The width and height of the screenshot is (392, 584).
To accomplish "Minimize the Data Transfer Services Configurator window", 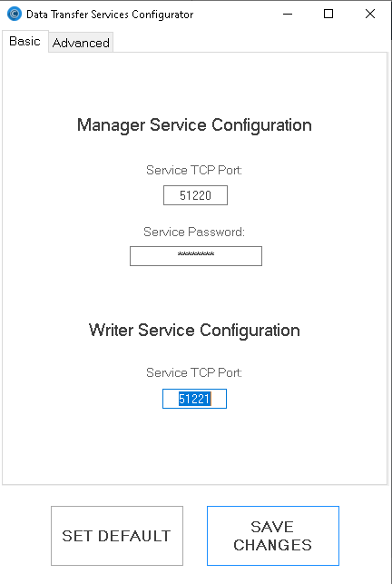I will pos(287,15).
